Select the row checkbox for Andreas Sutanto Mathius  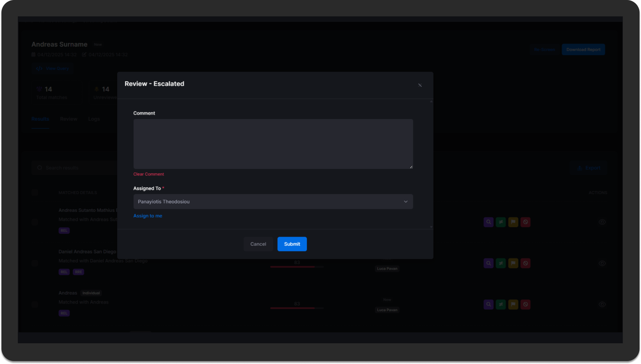click(x=35, y=222)
